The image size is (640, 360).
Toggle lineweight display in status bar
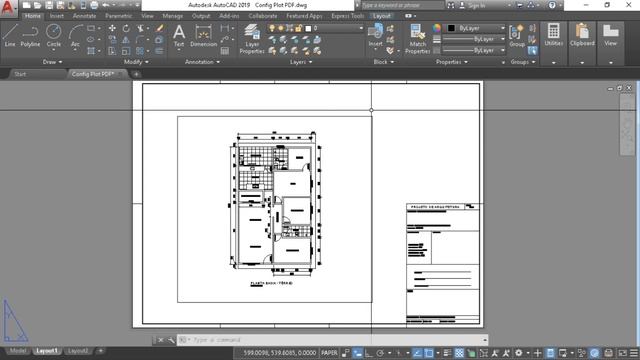tap(447, 353)
